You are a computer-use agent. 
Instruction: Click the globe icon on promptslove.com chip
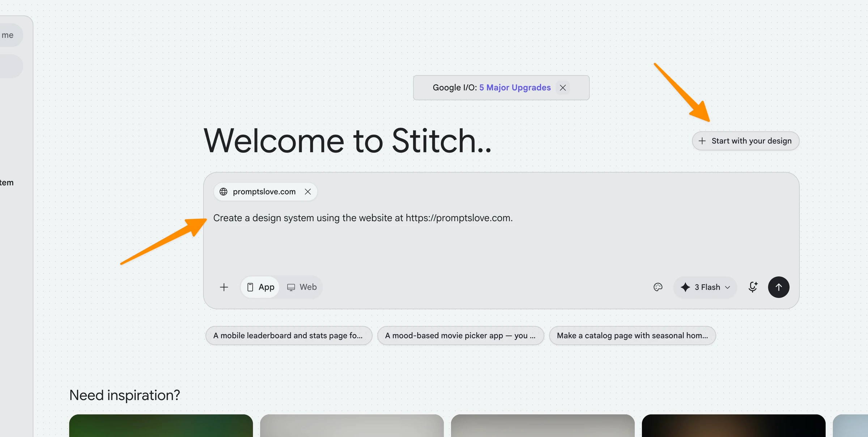224,192
